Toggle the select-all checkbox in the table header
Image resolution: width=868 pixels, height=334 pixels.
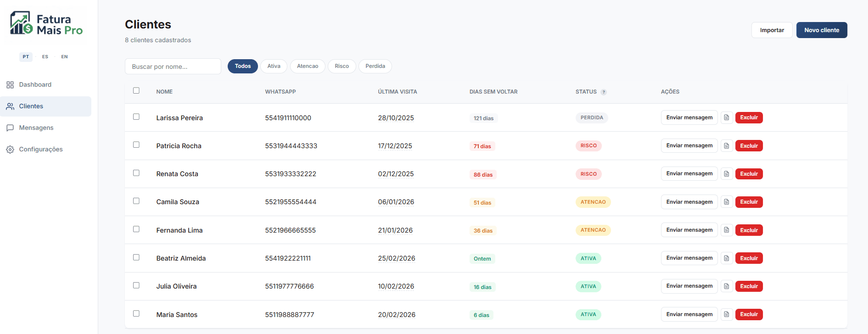pos(136,91)
